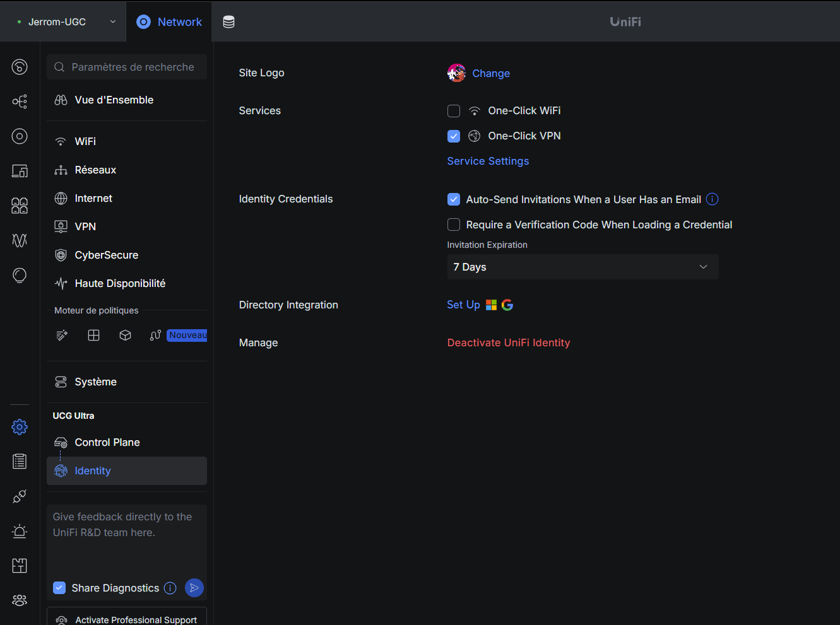Untick the Share Diagnostics checkbox

(x=59, y=588)
